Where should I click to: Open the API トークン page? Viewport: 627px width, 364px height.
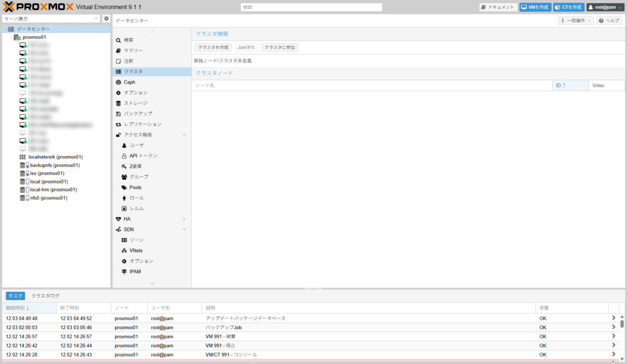(x=143, y=156)
